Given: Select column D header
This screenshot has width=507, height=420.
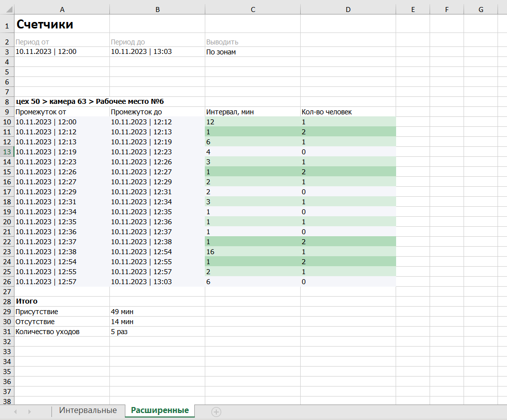Looking at the screenshot, I should point(348,9).
